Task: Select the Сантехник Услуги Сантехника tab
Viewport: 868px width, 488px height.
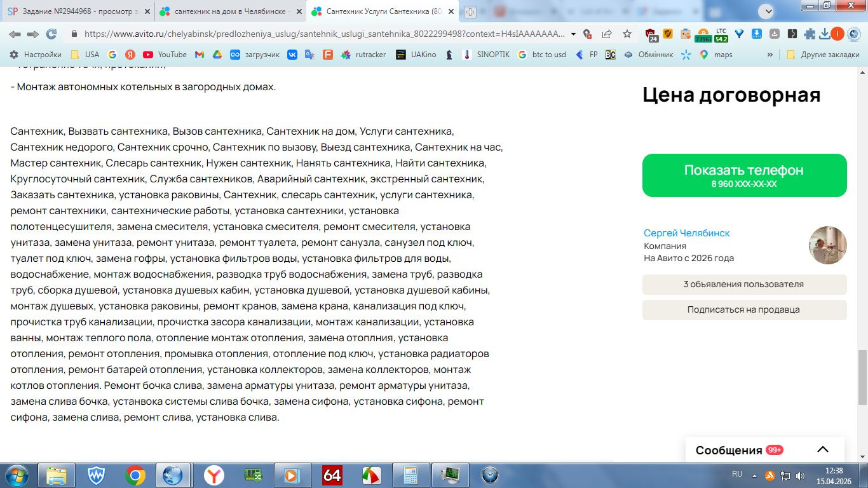Action: click(382, 11)
